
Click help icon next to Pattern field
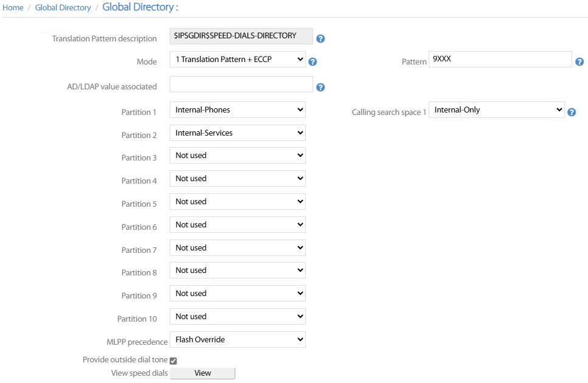(x=579, y=62)
